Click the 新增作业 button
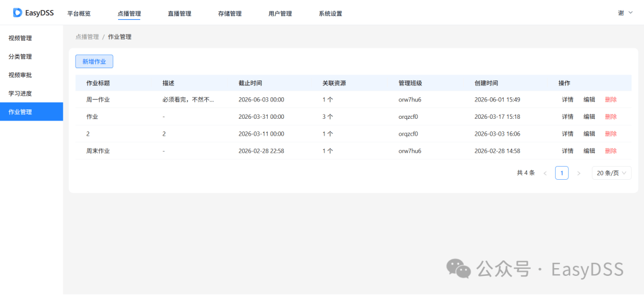The width and height of the screenshot is (644, 295). pyautogui.click(x=94, y=62)
